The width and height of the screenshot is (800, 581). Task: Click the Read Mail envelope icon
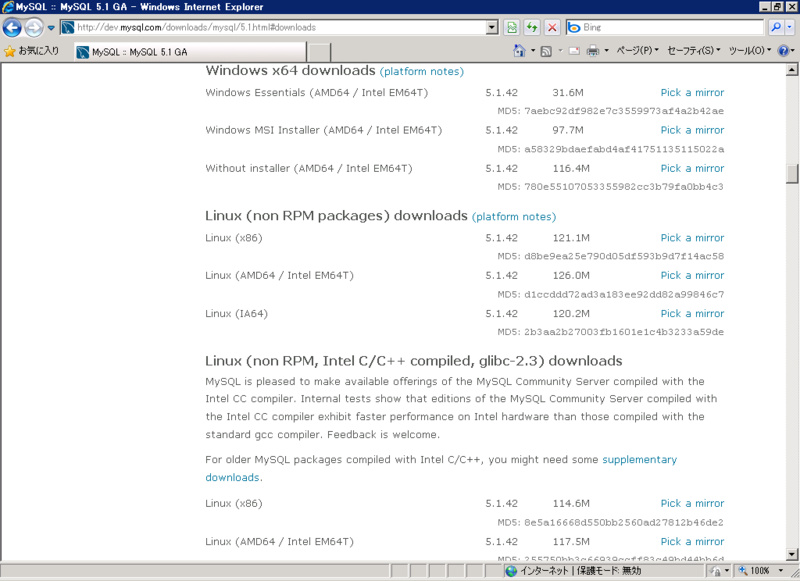(x=574, y=51)
